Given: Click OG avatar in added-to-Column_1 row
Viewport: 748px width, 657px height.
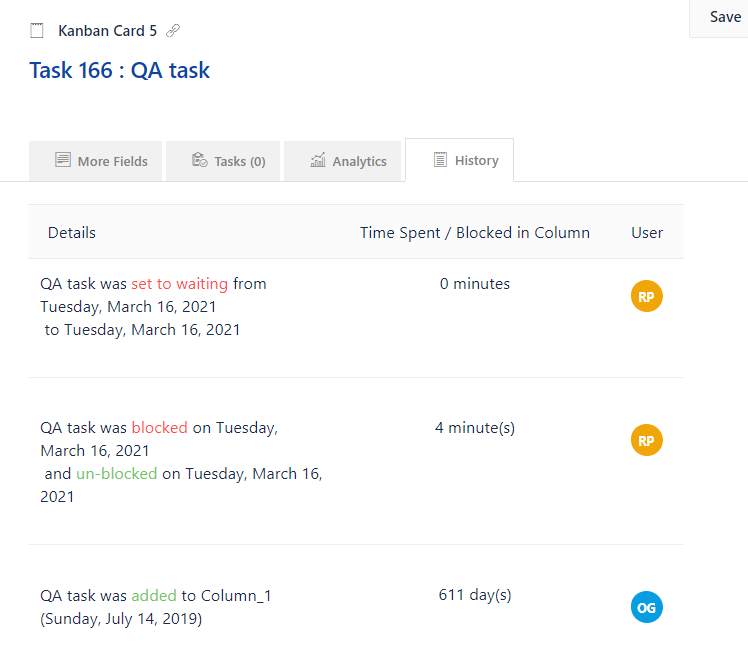Looking at the screenshot, I should coord(646,607).
